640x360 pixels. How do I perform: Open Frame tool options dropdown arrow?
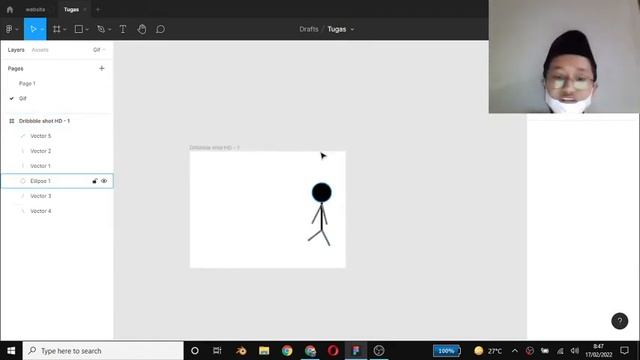coord(64,29)
